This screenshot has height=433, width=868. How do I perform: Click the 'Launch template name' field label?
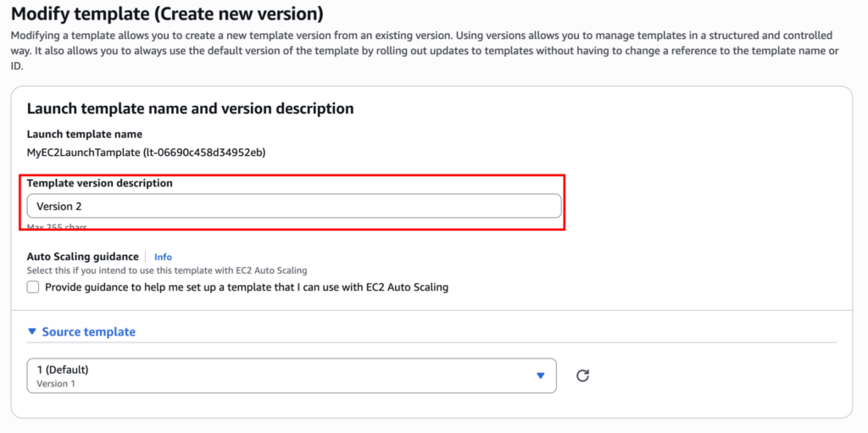click(x=85, y=134)
